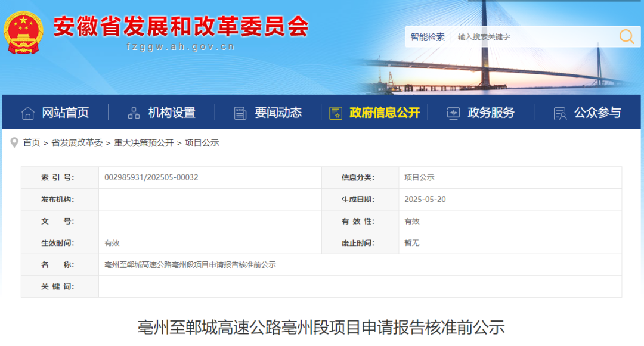The width and height of the screenshot is (644, 346).
Task: Click the document icon beside 政府信息公开
Action: coord(336,113)
